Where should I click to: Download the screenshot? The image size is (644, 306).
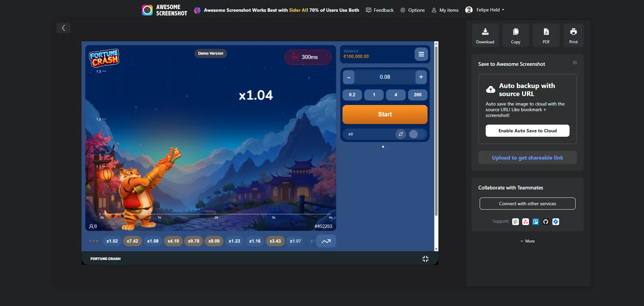tap(485, 35)
